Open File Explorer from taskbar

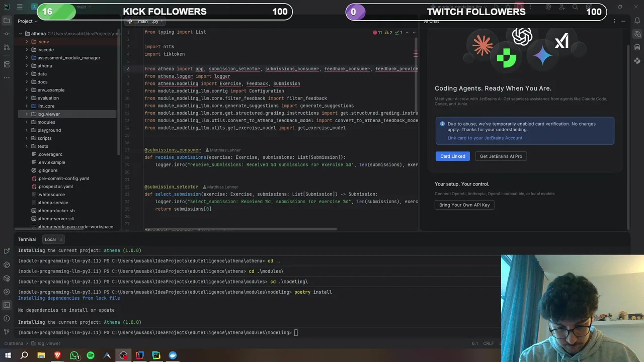pos(41,355)
